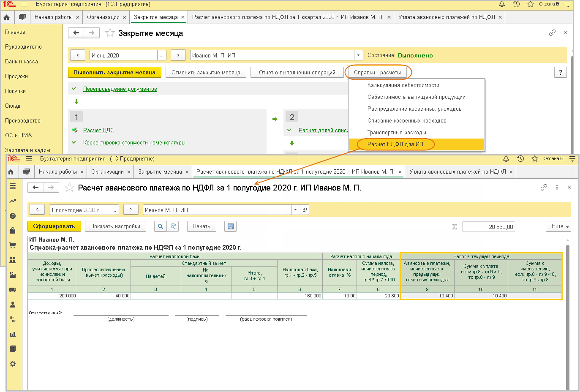Open the Производство factory icon in the sidebar

click(13, 275)
